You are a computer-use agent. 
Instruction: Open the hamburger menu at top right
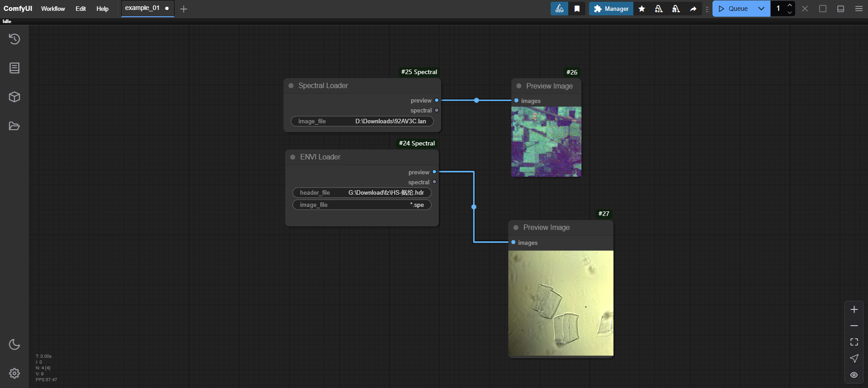(x=859, y=9)
